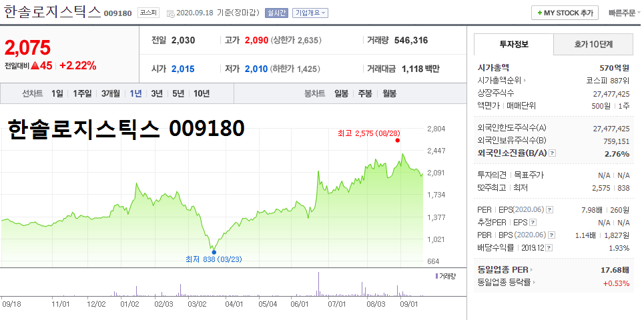Open the 빠른주문 dropdown
The image size is (644, 320).
pyautogui.click(x=625, y=13)
